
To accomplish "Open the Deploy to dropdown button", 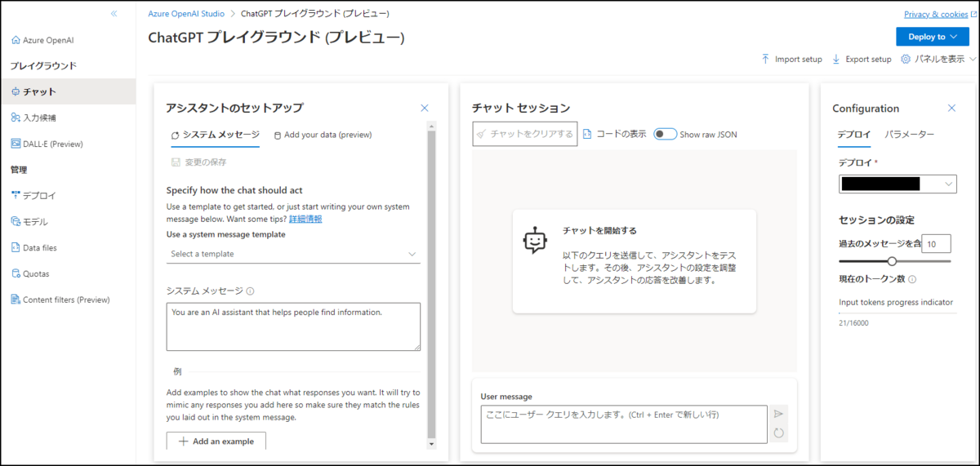I will (932, 37).
